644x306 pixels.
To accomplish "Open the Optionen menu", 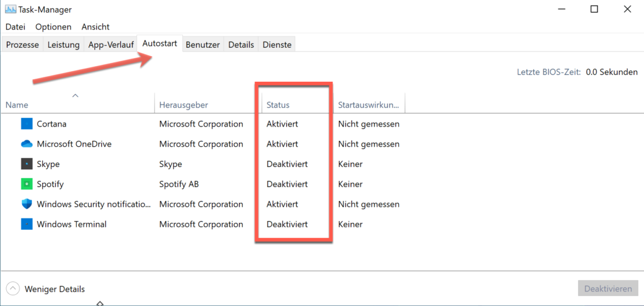I will 53,26.
